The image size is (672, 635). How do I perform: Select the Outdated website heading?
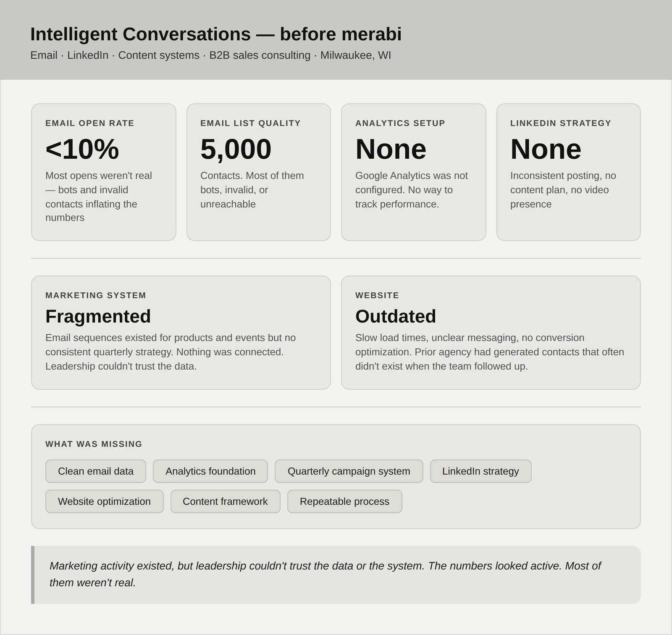pos(396,316)
